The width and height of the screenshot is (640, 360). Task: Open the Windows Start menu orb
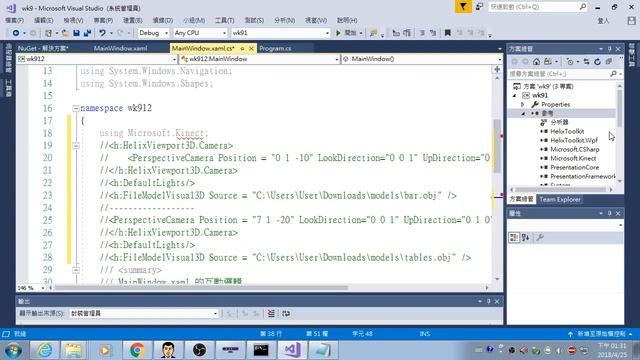pos(13,350)
